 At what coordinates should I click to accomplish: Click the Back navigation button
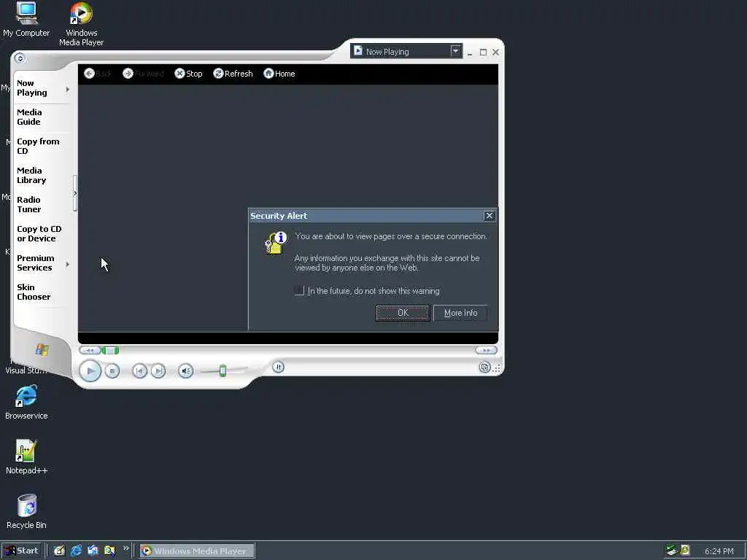(x=98, y=74)
